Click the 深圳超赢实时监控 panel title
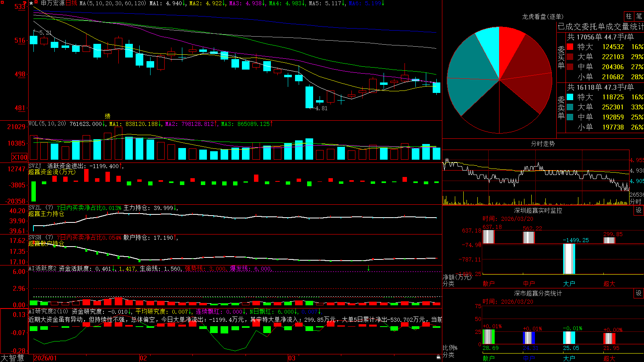644x362 pixels. (x=538, y=210)
